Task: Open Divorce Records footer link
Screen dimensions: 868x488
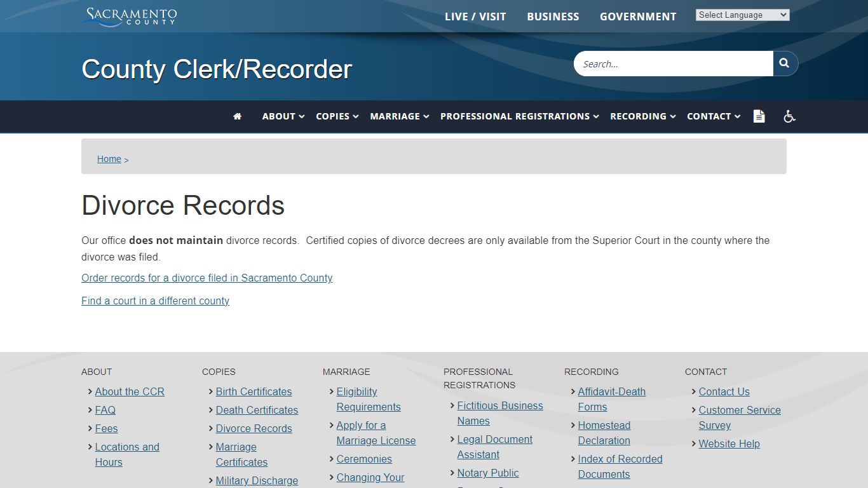Action: point(254,428)
